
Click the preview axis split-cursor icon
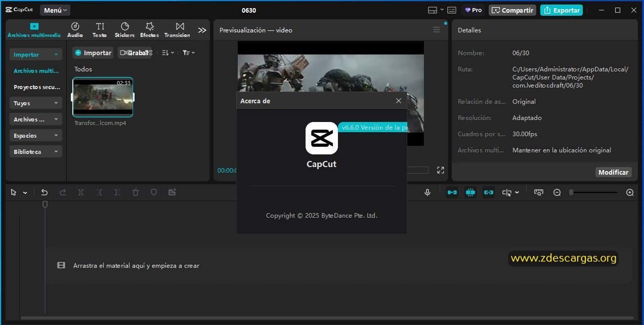[506, 192]
